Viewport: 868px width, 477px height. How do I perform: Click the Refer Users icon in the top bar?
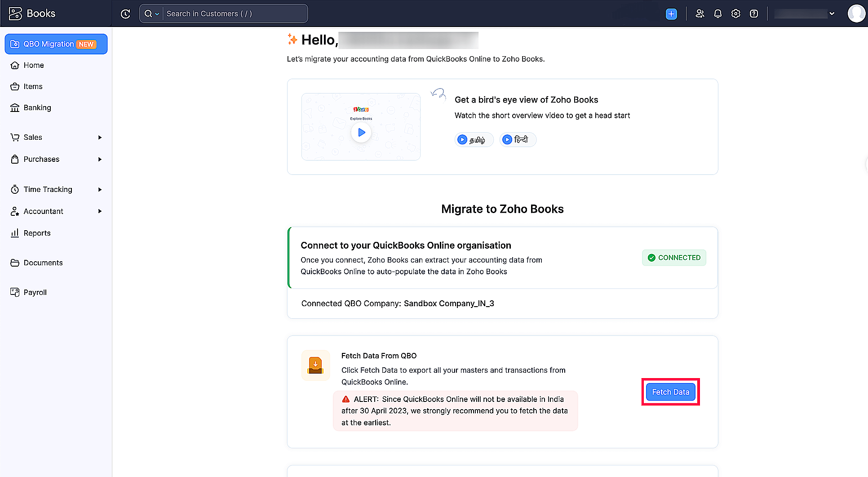[x=700, y=13]
